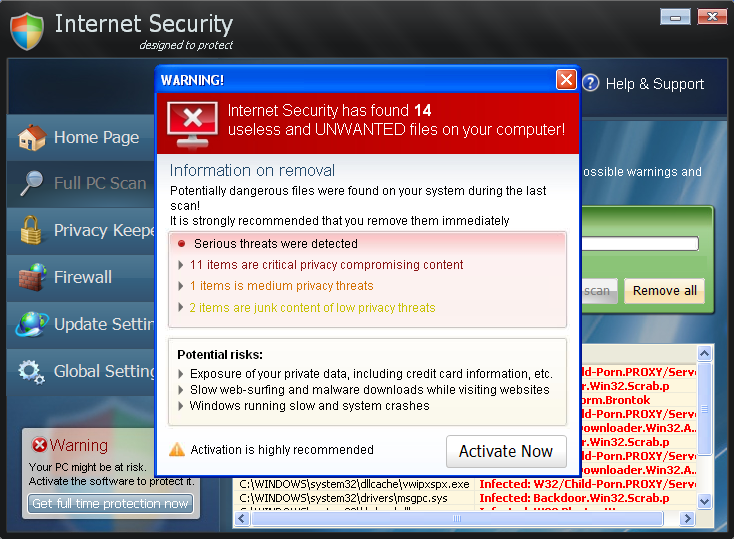The width and height of the screenshot is (734, 539).
Task: Click the Global Settings gear icon
Action: tap(32, 371)
